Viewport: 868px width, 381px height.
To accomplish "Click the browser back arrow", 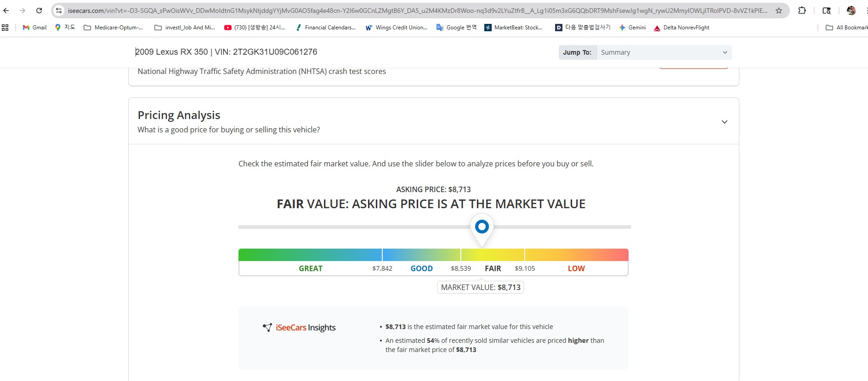I will [x=6, y=11].
